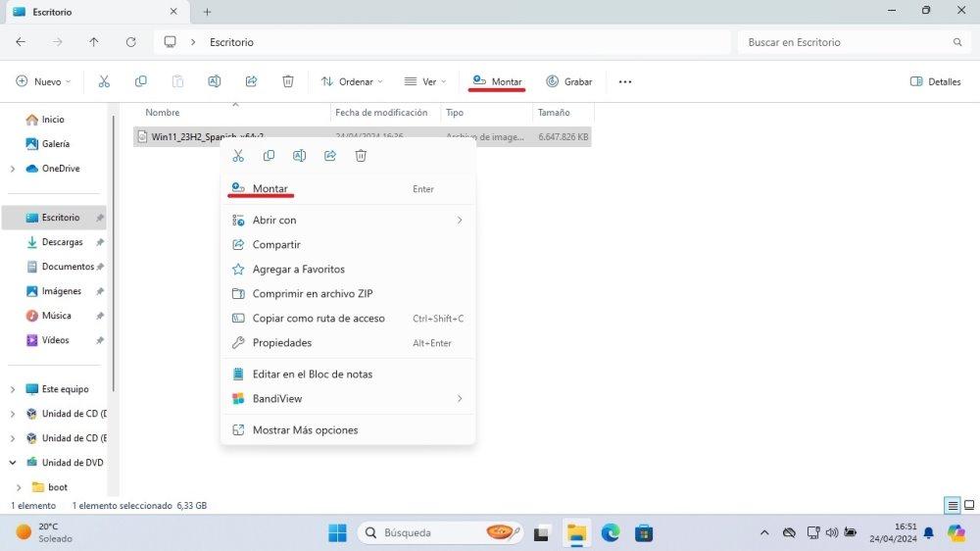Click the Copy icon in the context menu
Viewport: 980px width, 551px height.
(x=269, y=156)
